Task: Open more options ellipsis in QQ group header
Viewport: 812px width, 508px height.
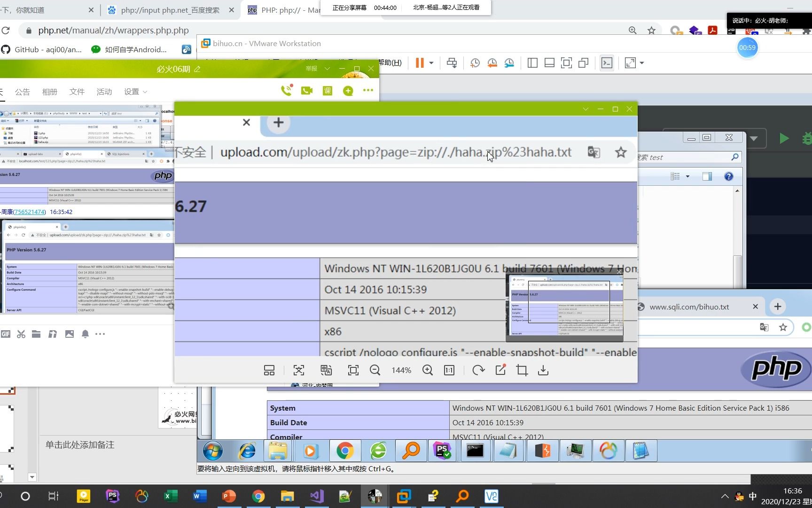Action: pos(368,90)
